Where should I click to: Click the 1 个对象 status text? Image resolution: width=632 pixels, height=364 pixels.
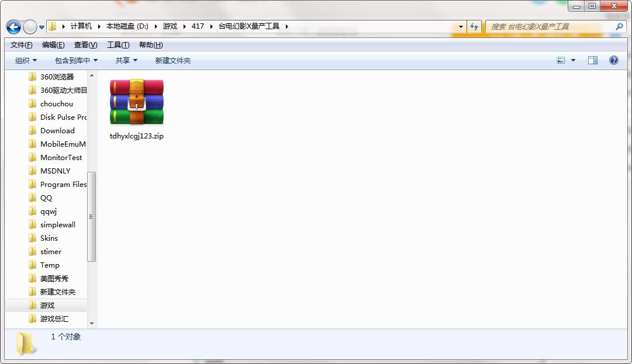coord(65,337)
